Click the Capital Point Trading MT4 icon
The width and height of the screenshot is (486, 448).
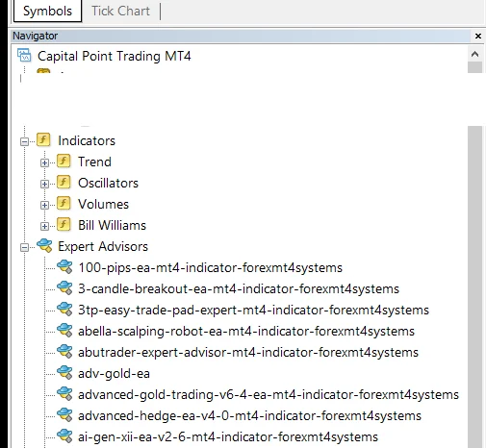pyautogui.click(x=24, y=56)
